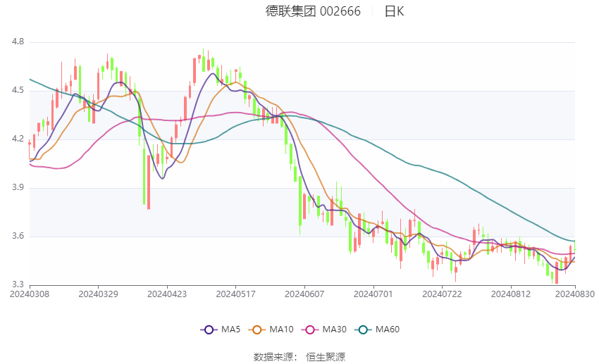This screenshot has width=599, height=364.
Task: Click x-axis date label 20240423
Action: point(167,294)
